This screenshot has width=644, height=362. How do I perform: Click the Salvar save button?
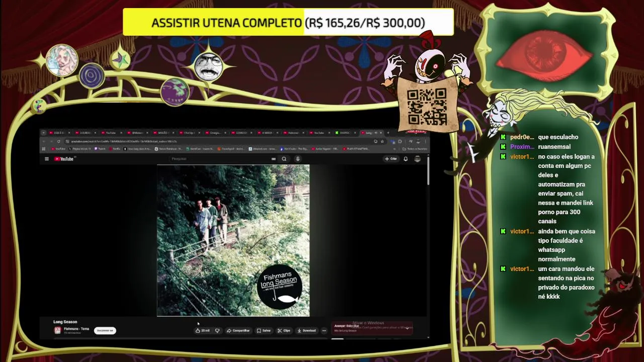(264, 331)
